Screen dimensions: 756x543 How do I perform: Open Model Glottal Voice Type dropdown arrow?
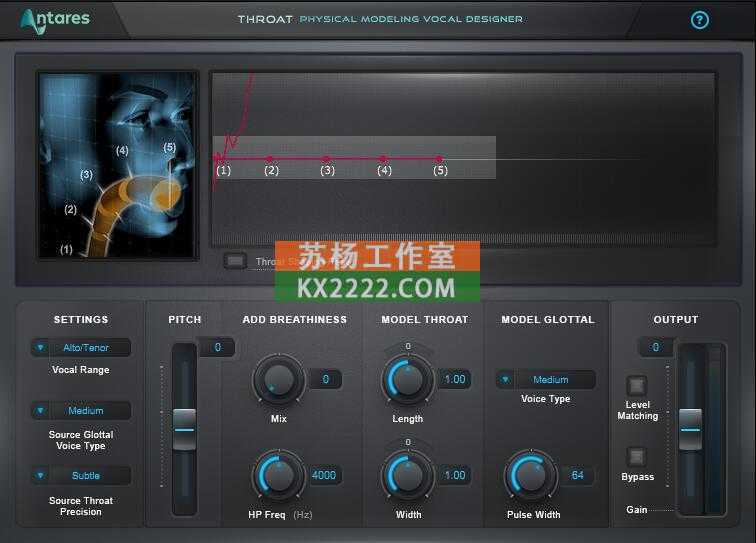[x=505, y=380]
